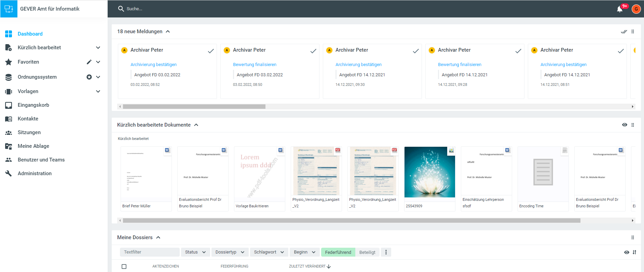Open the notifications bell icon
The image size is (644, 272).
(x=620, y=9)
